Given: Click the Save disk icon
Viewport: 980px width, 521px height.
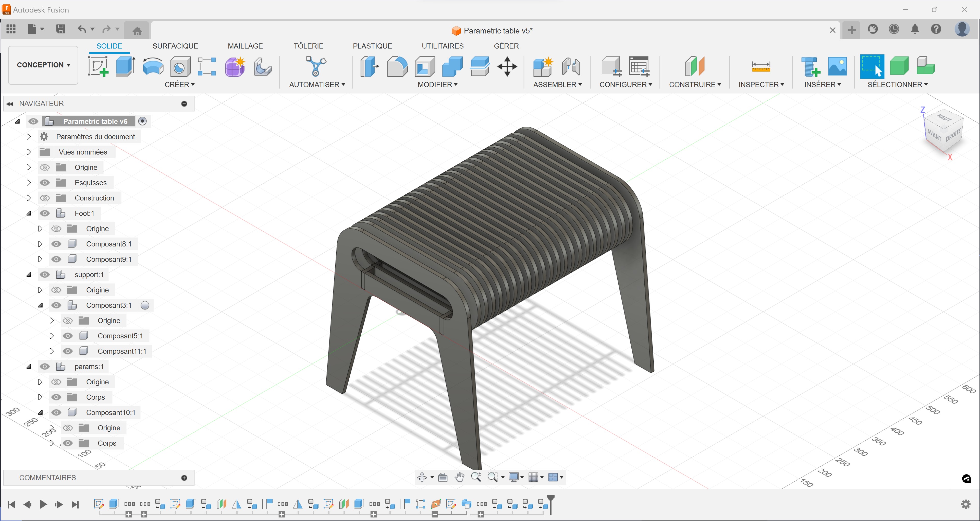Looking at the screenshot, I should (60, 29).
